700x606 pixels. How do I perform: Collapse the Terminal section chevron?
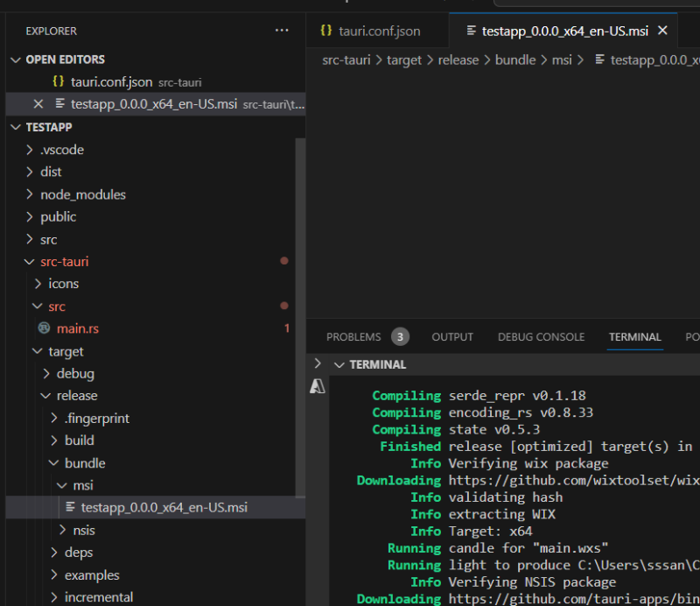click(x=339, y=364)
